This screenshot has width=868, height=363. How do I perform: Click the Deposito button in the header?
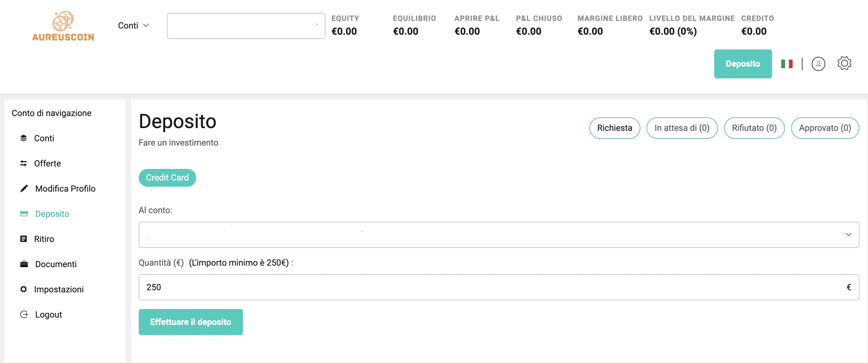tap(743, 64)
